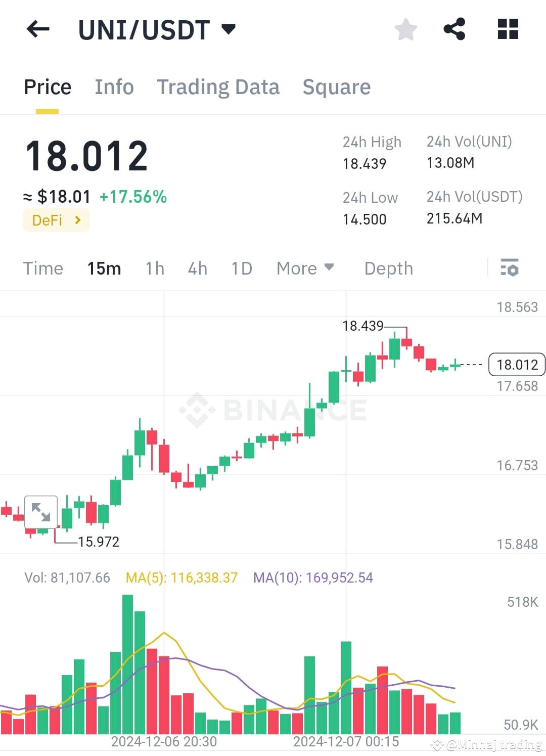Expand the DeFi category chevron

[77, 220]
